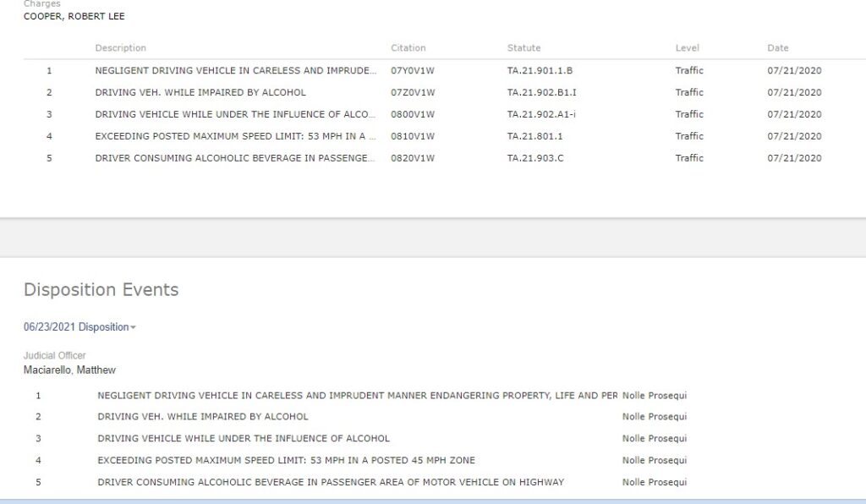The width and height of the screenshot is (866, 504).
Task: Click statute TA.21.902.A1-i
Action: (541, 114)
